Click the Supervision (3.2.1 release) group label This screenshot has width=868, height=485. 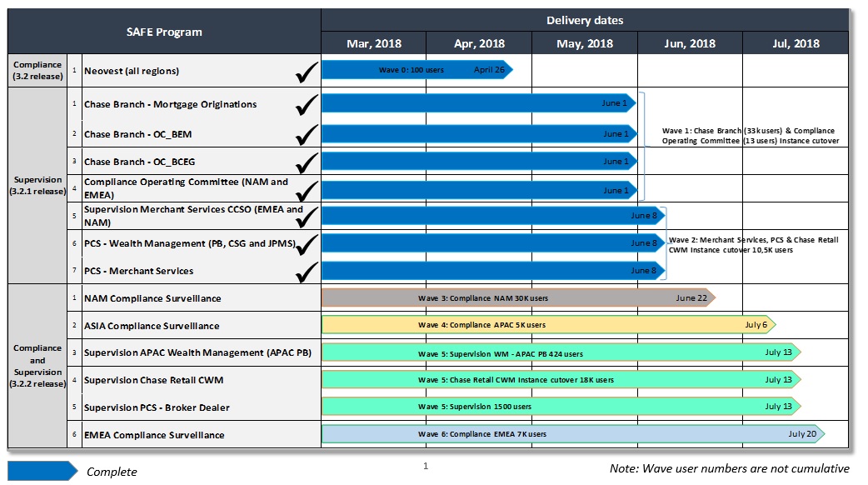[x=38, y=187]
